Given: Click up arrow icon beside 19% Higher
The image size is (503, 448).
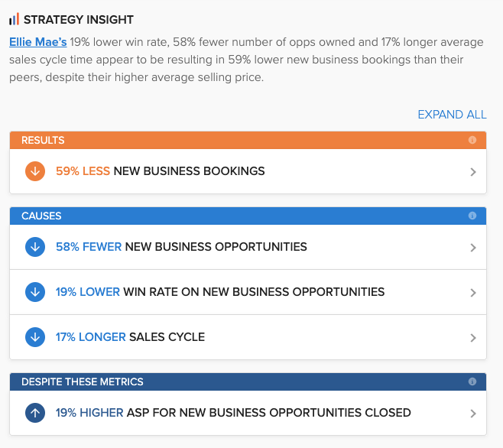Looking at the screenshot, I should (35, 413).
